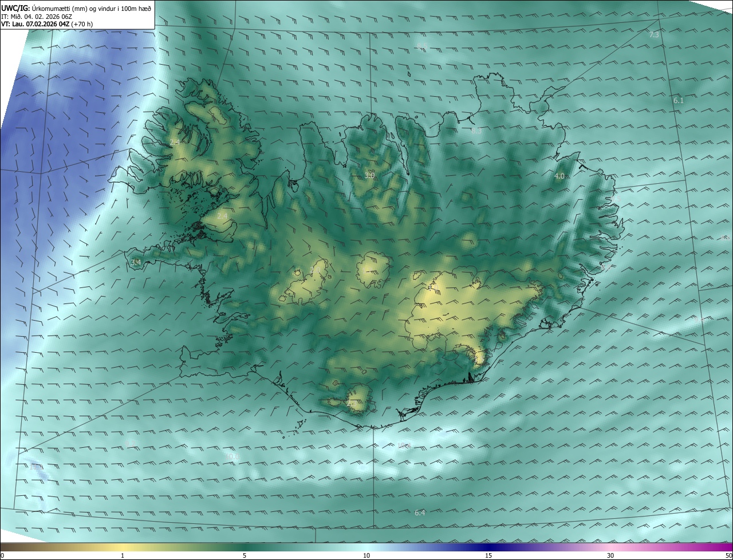This screenshot has width=733, height=560.
Task: Click the 30 tick label on the colorbar
Action: coord(610,555)
